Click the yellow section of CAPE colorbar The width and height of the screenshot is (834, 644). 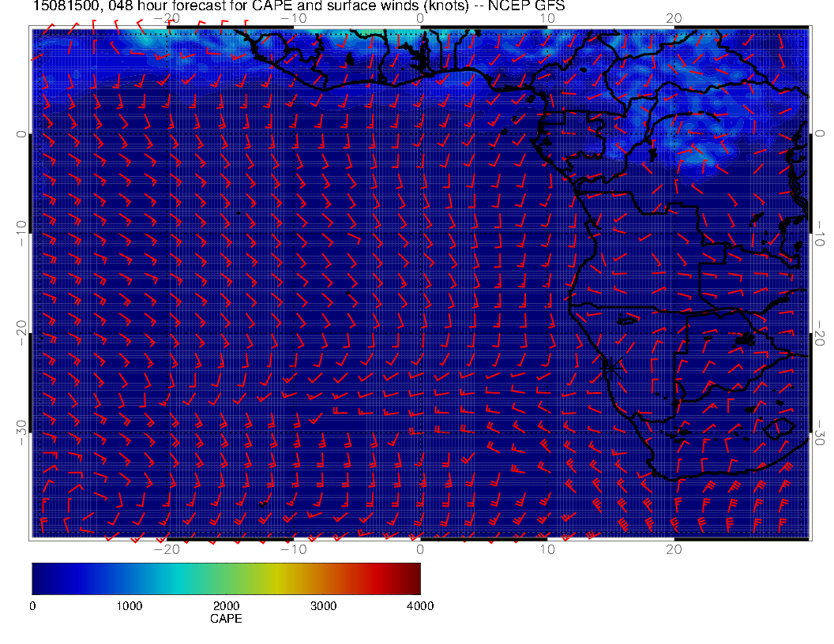(276, 578)
